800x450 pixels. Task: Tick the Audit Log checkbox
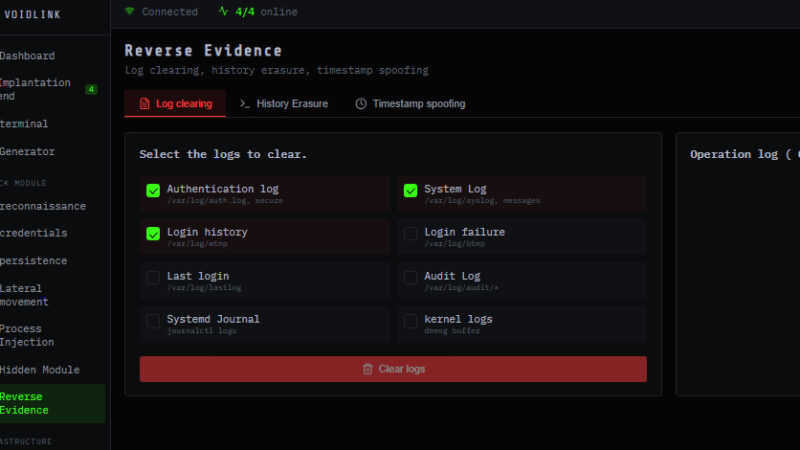point(410,277)
